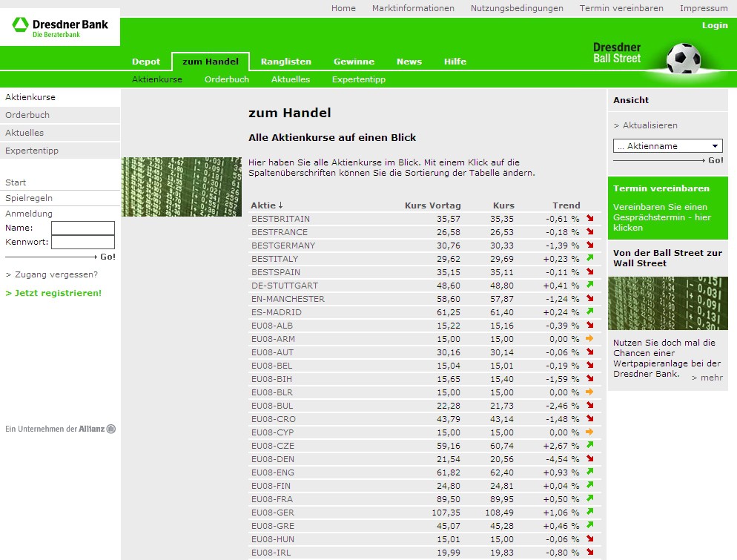737x560 pixels.
Task: Click the Dresdner Ball Street soccer ball logo
Action: [x=684, y=59]
